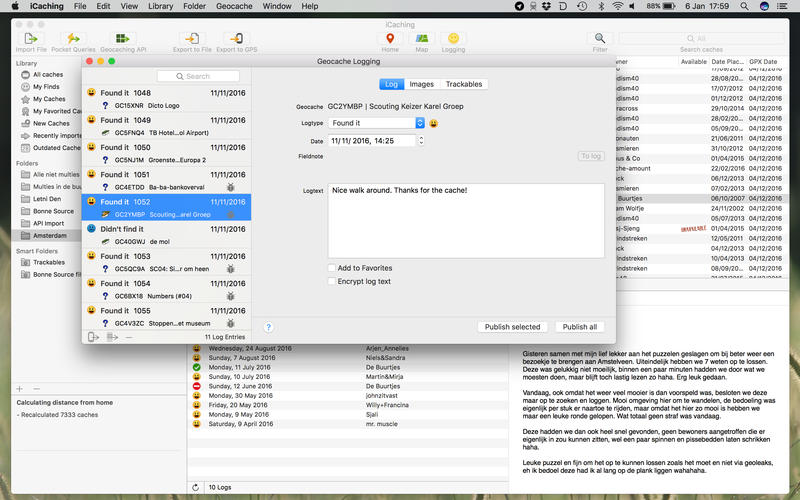Click the import from device icon below the log list

(x=93, y=337)
